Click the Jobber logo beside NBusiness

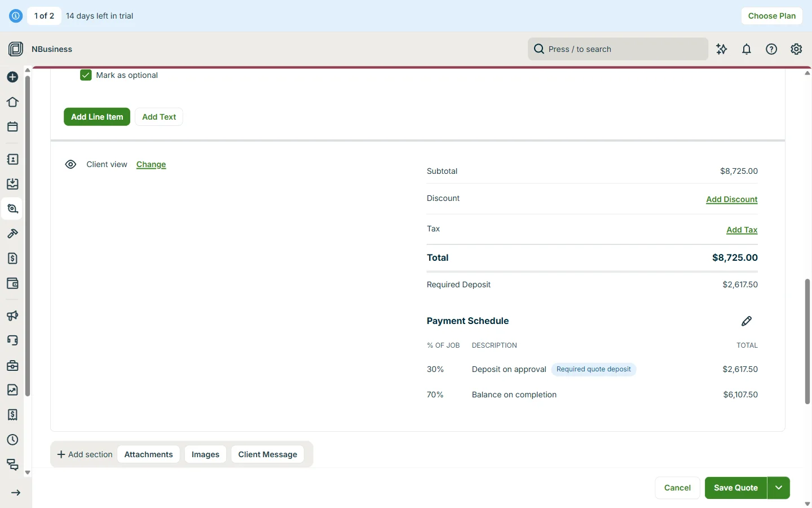coord(16,49)
